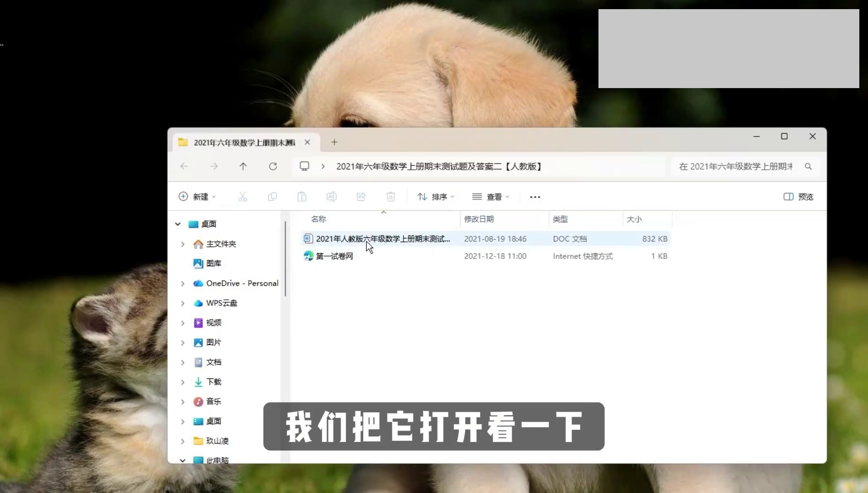Viewport: 868px width, 493px height.
Task: Sort files by 修改日期 column header
Action: click(x=479, y=219)
